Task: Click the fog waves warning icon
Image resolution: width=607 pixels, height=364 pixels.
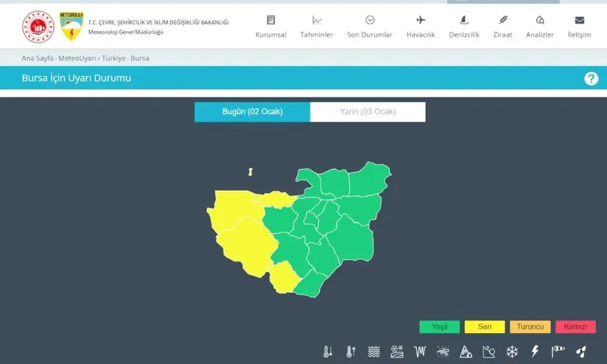Action: [x=374, y=352]
